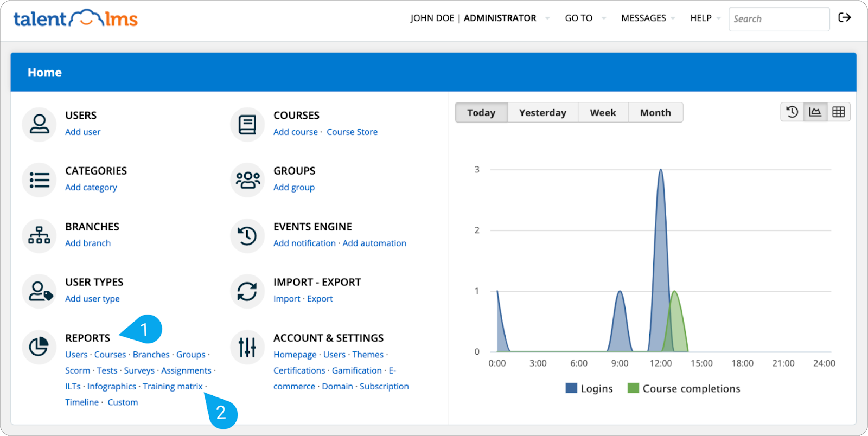Open the Domain settings link
Screen dimensions: 868x436
pyautogui.click(x=337, y=386)
